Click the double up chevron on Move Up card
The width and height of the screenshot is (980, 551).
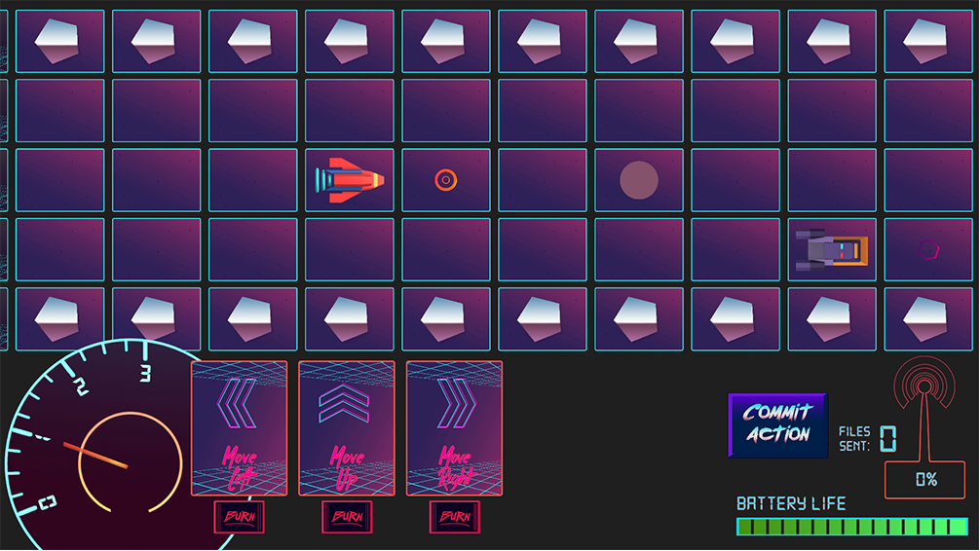344,405
